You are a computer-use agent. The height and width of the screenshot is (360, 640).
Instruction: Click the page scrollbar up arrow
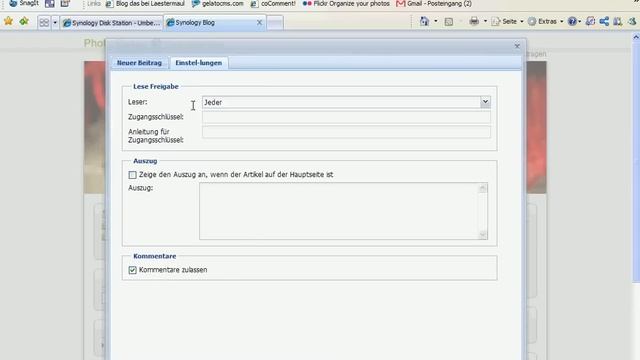(x=636, y=37)
